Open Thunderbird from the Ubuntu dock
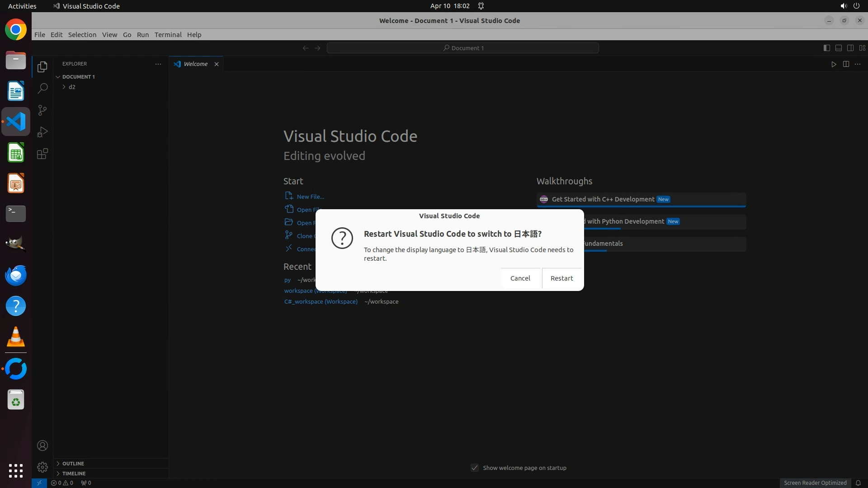This screenshot has height=488, width=868. coord(16,275)
